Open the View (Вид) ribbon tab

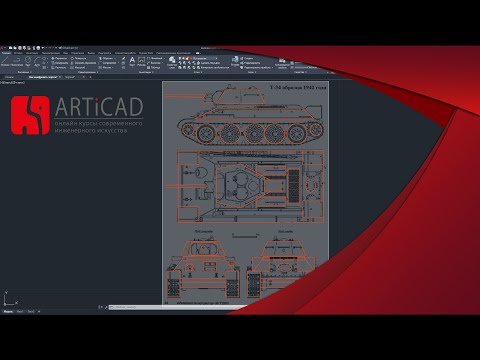pos(66,53)
